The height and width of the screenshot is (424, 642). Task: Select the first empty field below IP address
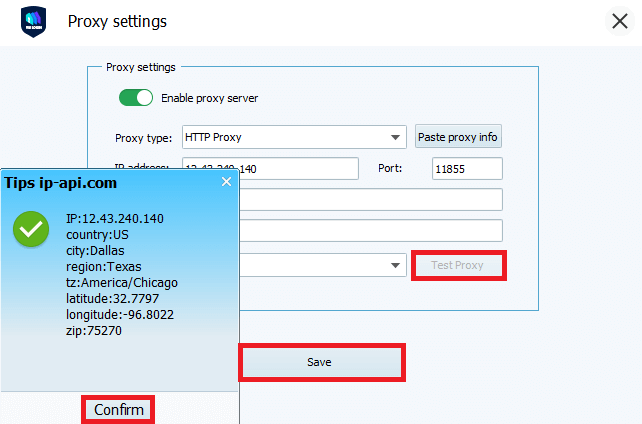coord(370,200)
